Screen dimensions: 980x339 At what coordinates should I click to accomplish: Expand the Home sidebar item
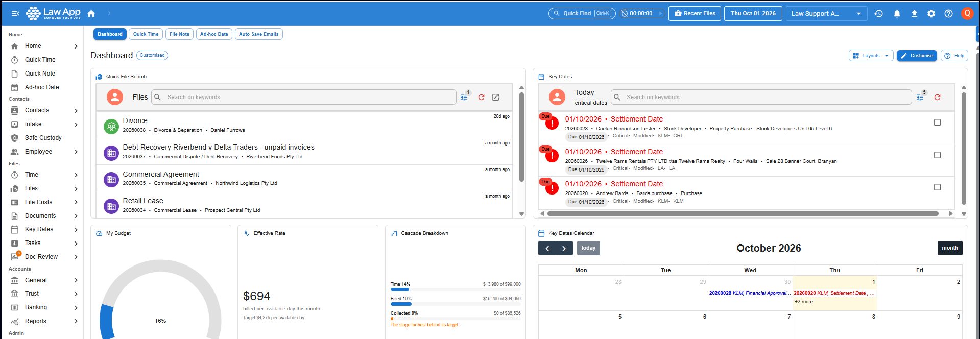point(76,46)
